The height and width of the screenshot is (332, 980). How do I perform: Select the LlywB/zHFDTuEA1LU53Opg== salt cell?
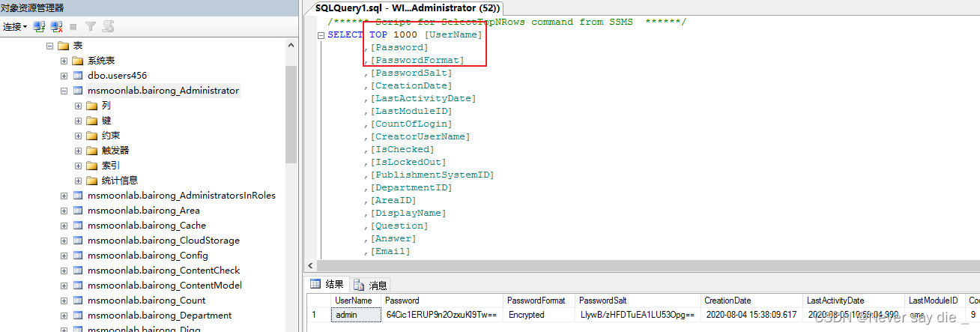[x=638, y=315]
